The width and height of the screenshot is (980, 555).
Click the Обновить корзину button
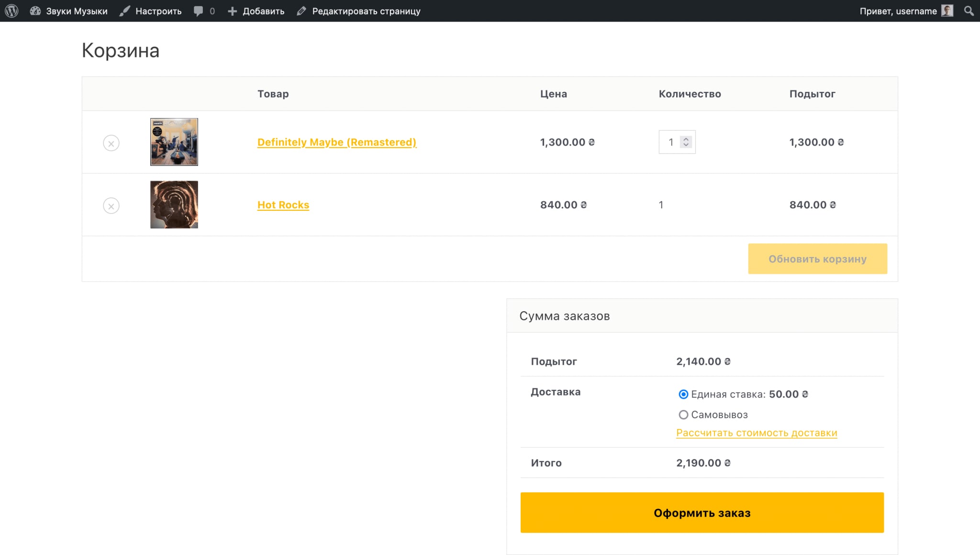coord(818,259)
